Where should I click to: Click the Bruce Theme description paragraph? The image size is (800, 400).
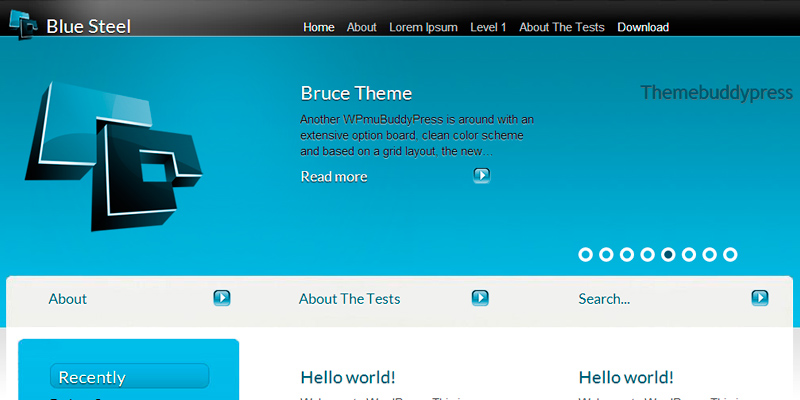pos(417,136)
